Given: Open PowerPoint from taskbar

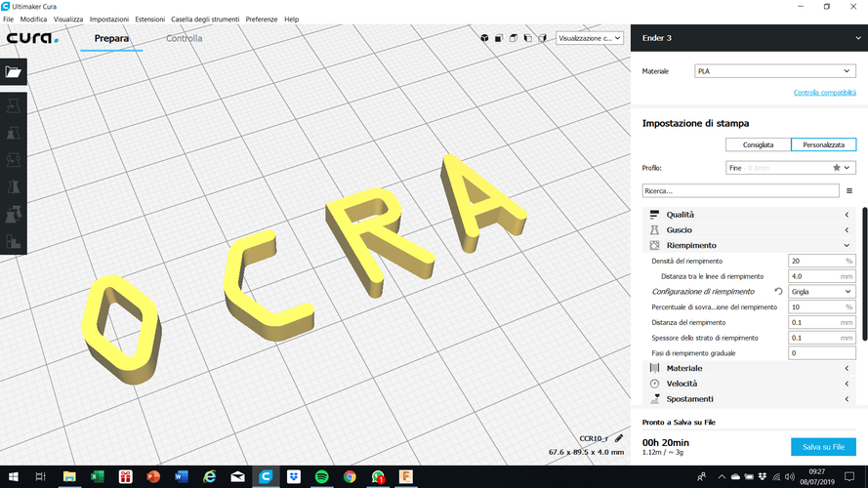Looking at the screenshot, I should 153,476.
